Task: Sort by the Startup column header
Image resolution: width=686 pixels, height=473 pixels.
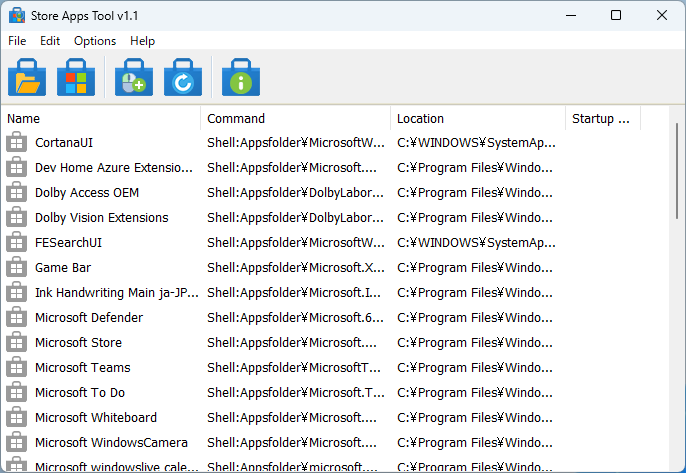Action: [603, 118]
